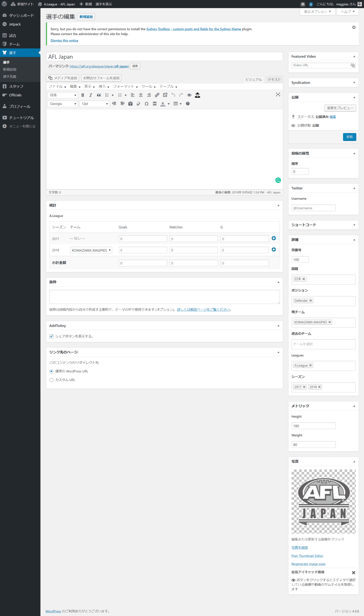Open the フォーマット format menu

click(x=126, y=87)
